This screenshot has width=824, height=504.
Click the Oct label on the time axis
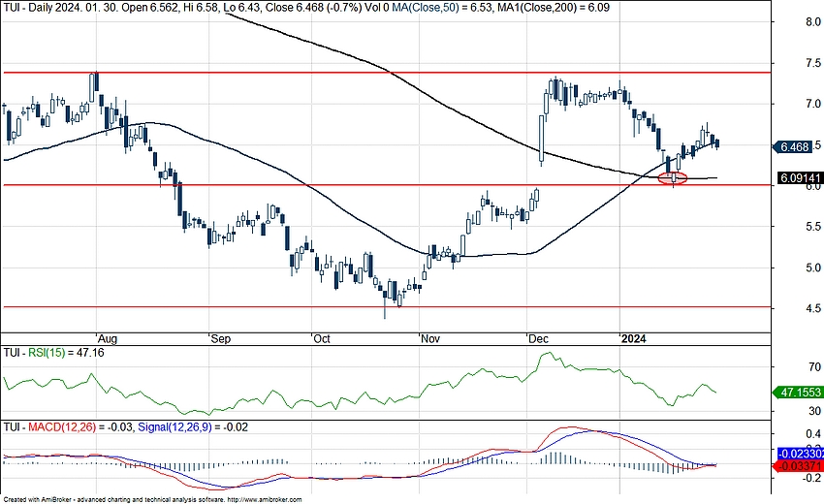322,339
